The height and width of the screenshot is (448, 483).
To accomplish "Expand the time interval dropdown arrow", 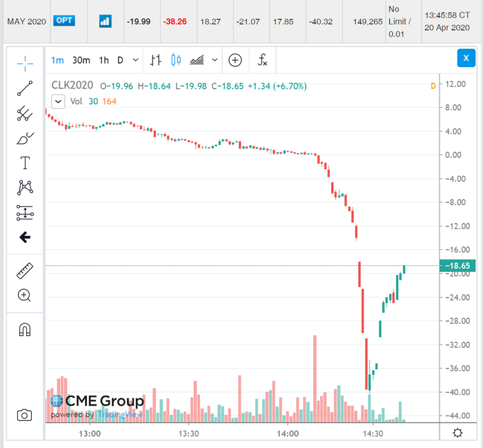I will (x=135, y=60).
